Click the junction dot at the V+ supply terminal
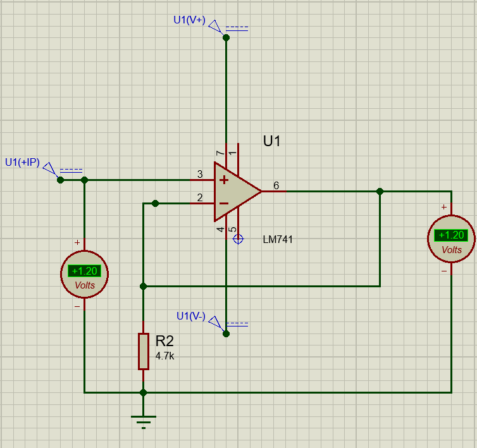The width and height of the screenshot is (477, 448). [x=226, y=38]
